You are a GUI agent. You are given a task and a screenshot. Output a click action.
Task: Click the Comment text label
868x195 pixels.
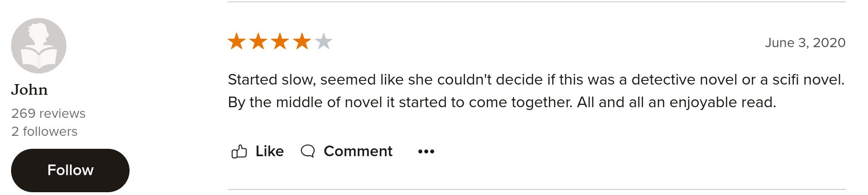(358, 151)
